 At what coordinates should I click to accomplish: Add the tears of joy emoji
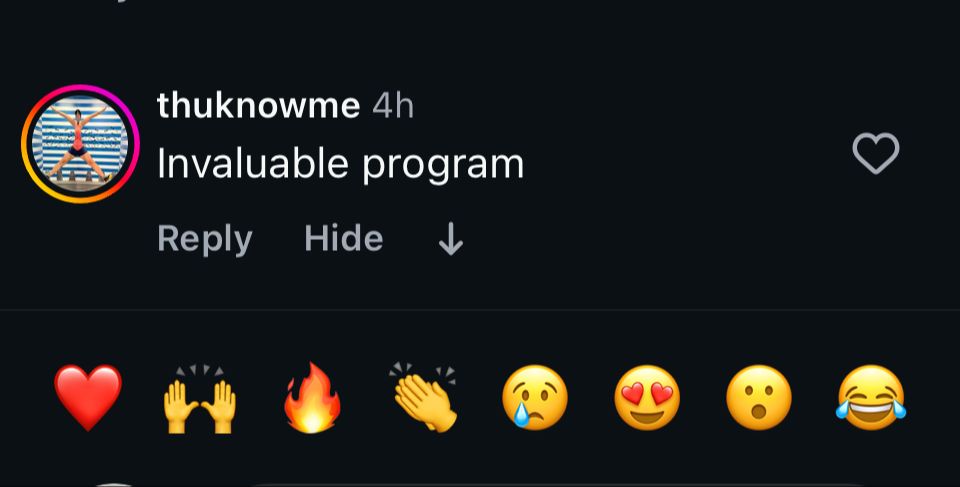pos(871,397)
